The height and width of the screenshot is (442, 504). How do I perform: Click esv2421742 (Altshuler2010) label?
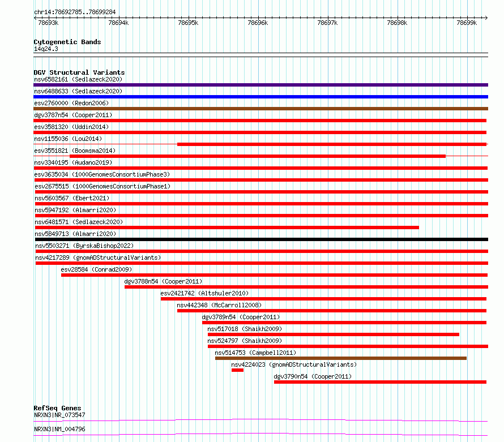(x=204, y=293)
